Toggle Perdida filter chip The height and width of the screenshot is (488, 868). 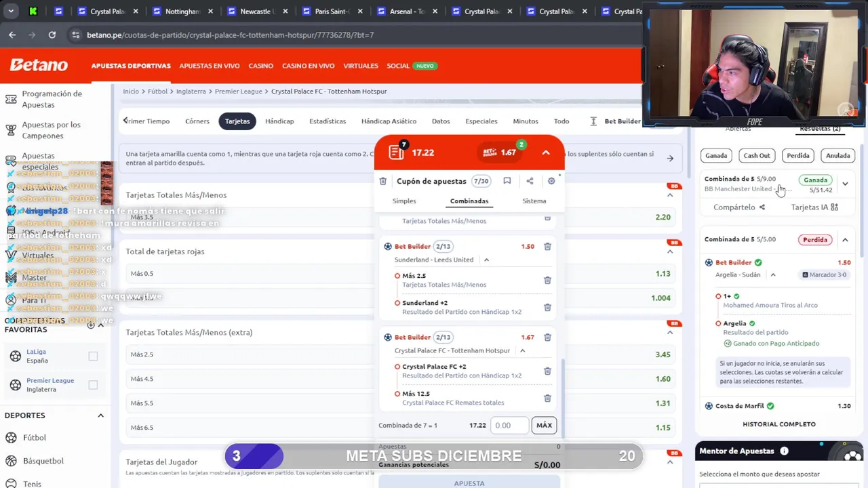point(798,155)
